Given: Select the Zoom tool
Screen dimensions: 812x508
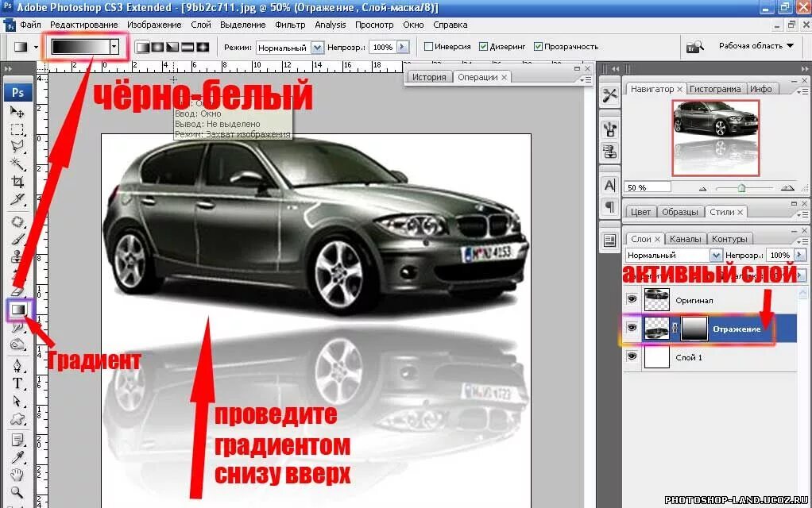Looking at the screenshot, I should click(17, 492).
